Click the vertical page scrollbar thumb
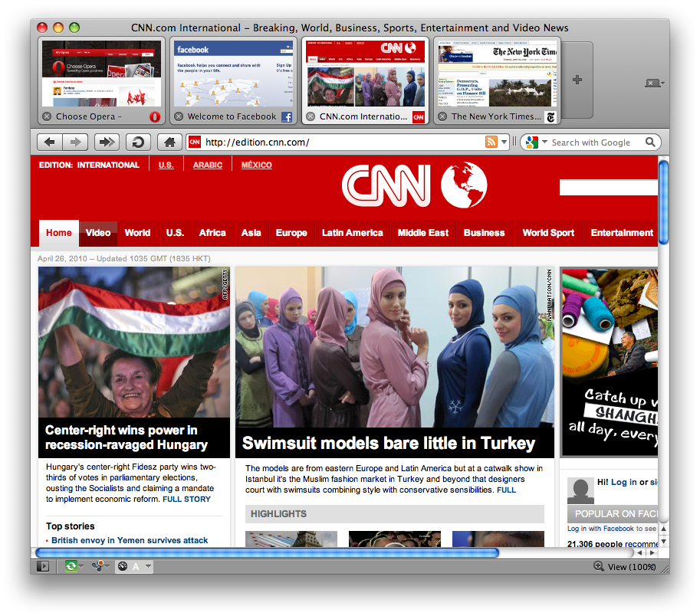 click(x=663, y=202)
